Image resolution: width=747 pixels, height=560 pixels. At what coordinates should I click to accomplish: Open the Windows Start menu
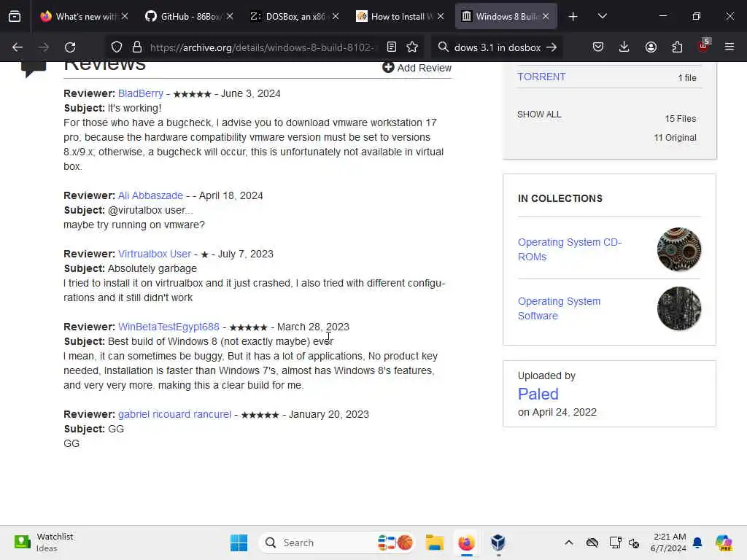coord(239,542)
